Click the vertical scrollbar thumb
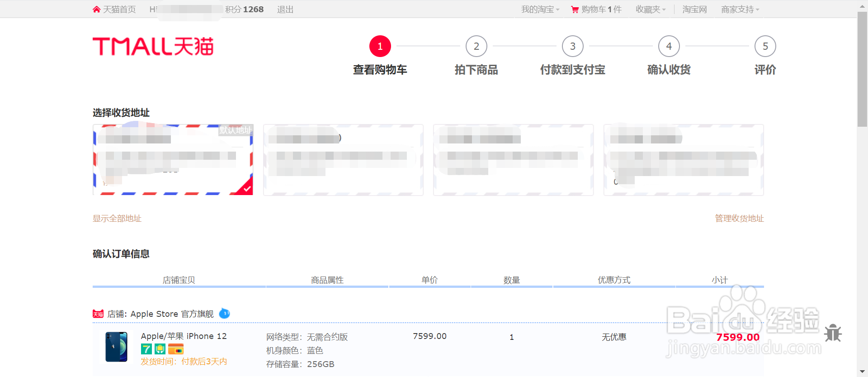This screenshot has width=868, height=377. (x=862, y=70)
